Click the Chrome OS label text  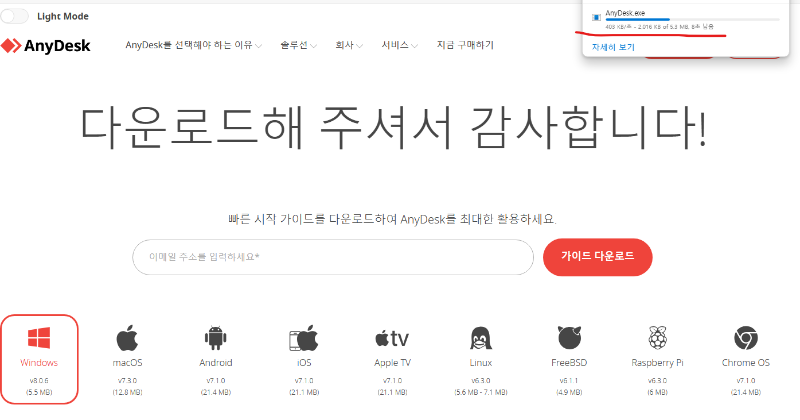(x=745, y=363)
